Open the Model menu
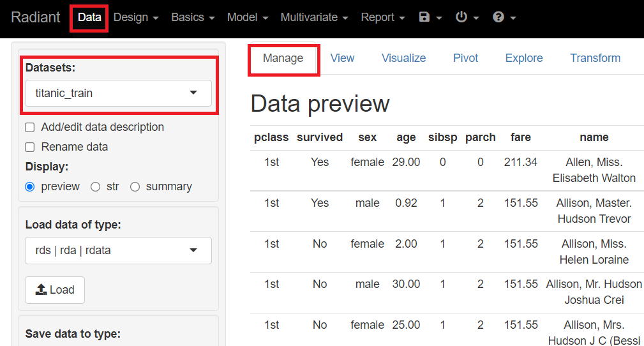Screen dimensions: 644x346 pyautogui.click(x=248, y=17)
